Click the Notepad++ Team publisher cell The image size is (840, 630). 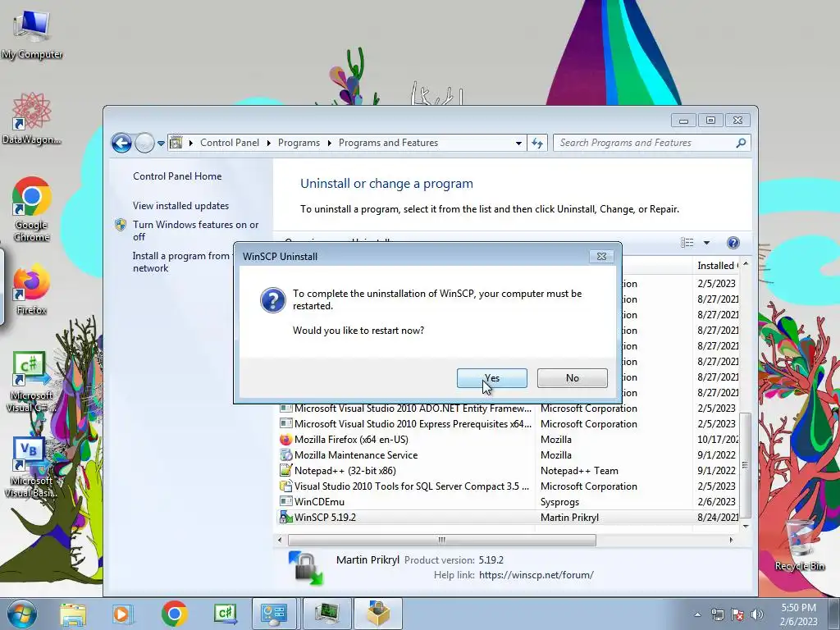(579, 470)
